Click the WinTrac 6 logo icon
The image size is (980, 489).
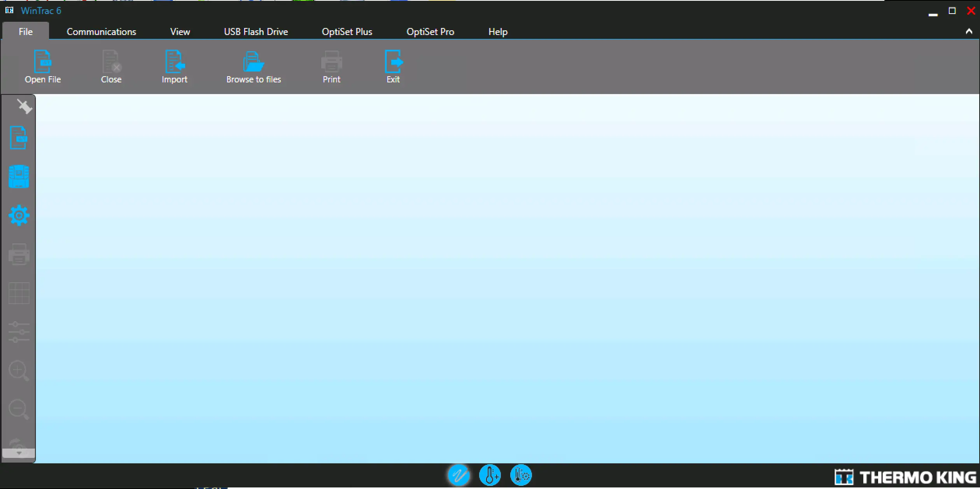9,10
